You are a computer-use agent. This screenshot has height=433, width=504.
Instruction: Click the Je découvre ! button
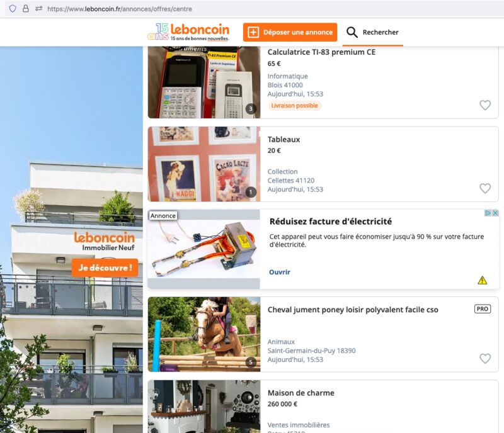coord(105,267)
